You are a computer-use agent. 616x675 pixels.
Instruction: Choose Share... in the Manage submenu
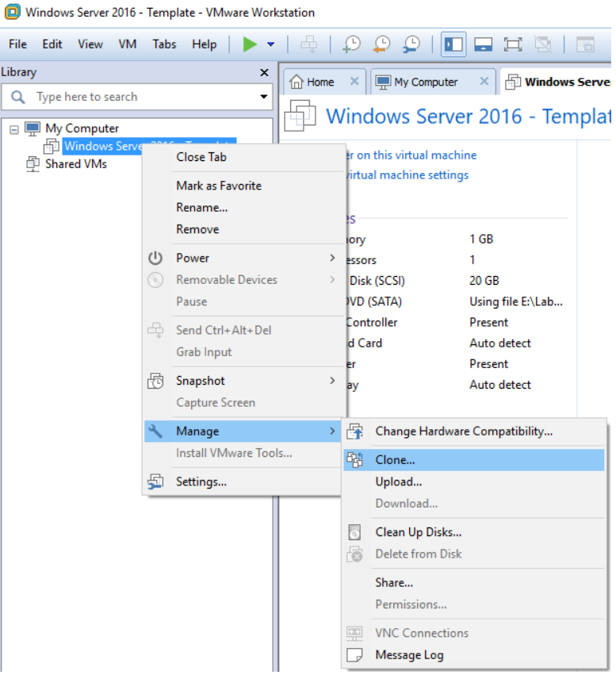pos(473,582)
